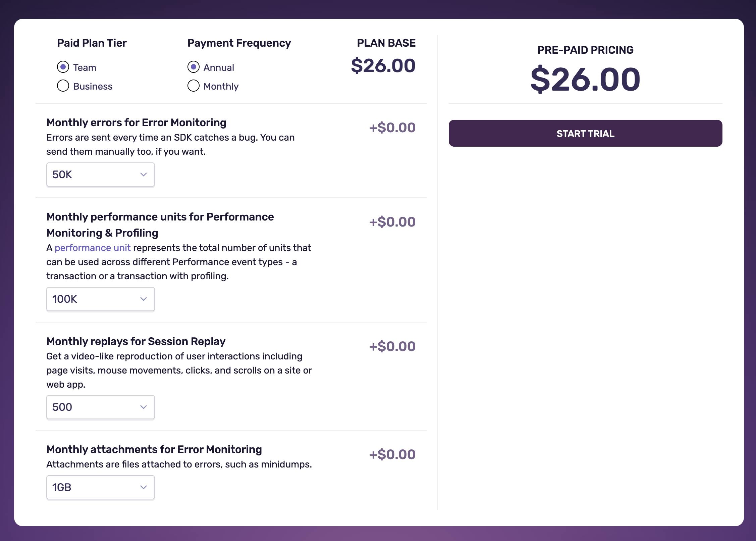Click the chevron in the attachments dropdown

coord(144,487)
